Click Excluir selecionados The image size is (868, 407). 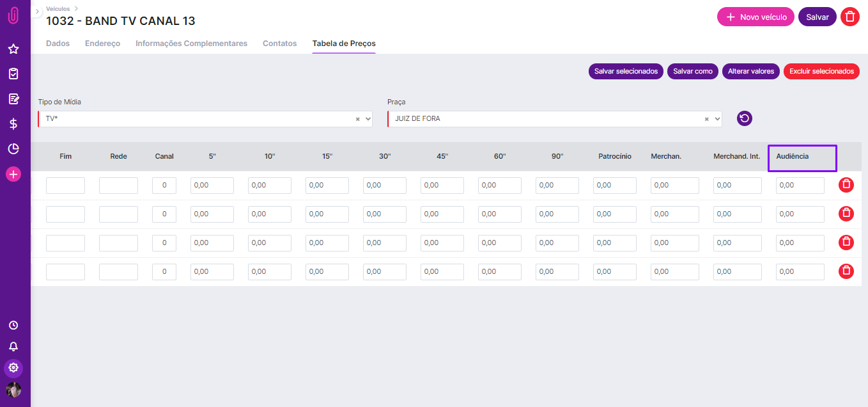[821, 72]
